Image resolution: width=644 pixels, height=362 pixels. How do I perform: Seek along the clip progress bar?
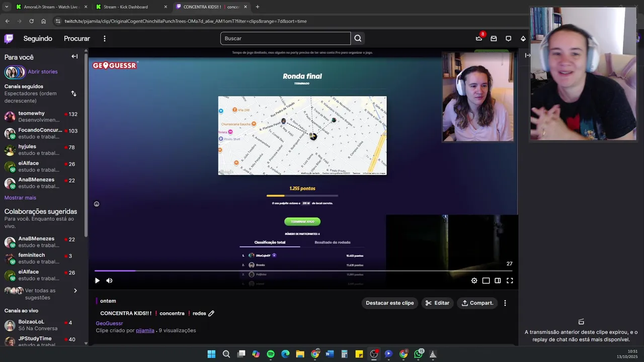304,271
